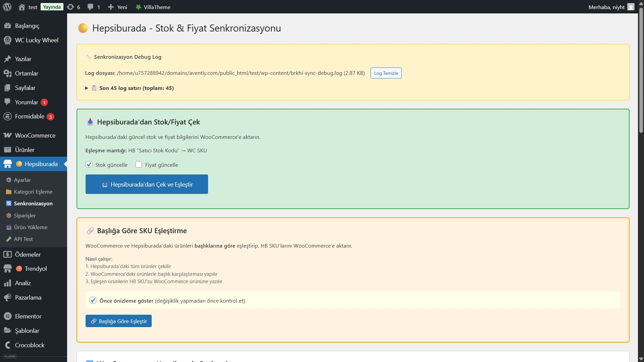Open Kategori Eşleme submenu item

tap(33, 192)
